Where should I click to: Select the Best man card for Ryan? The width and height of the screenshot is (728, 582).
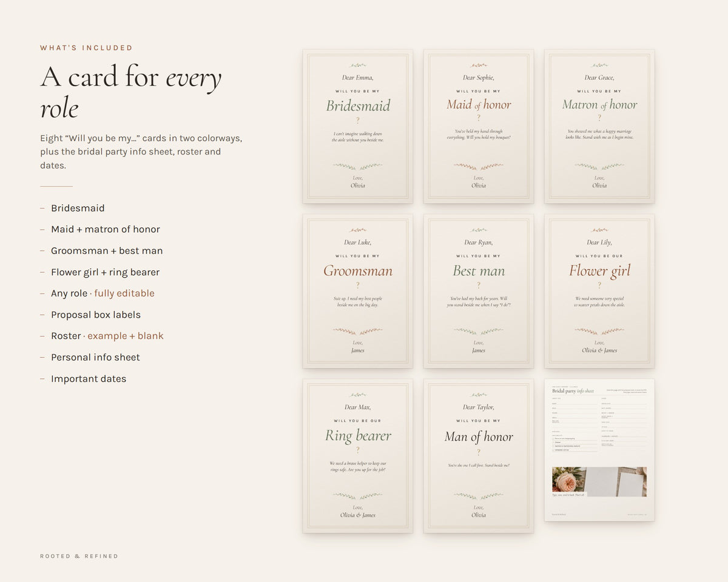pos(479,291)
